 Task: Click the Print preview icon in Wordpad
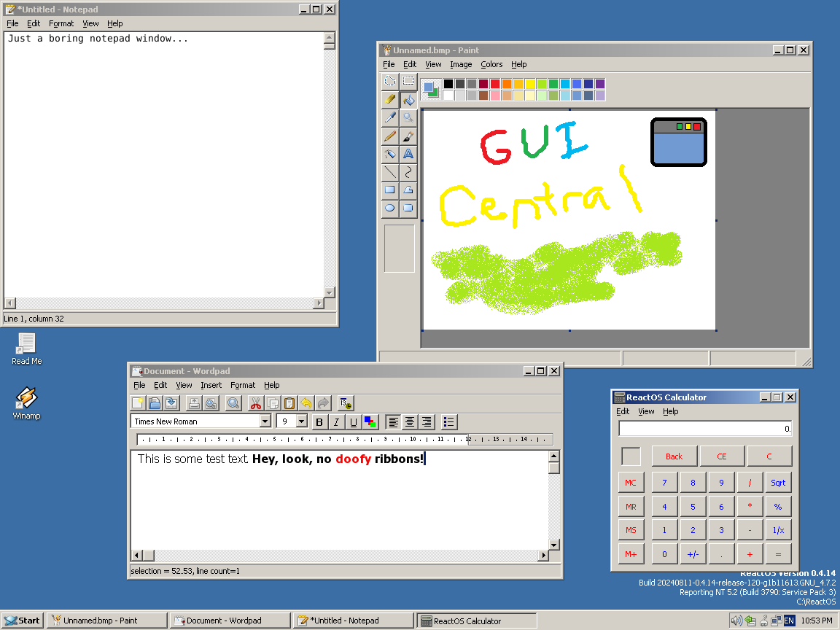tap(211, 403)
